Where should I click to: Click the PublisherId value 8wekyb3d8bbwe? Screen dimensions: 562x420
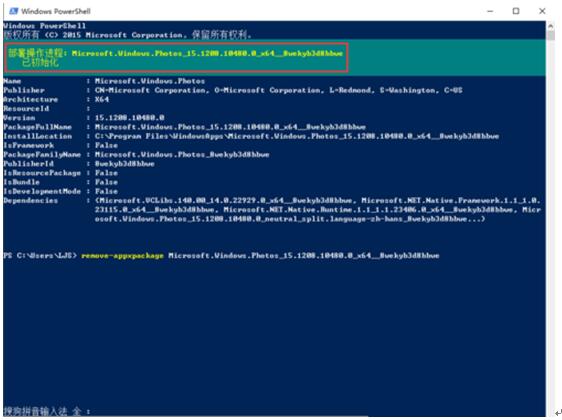(124, 164)
